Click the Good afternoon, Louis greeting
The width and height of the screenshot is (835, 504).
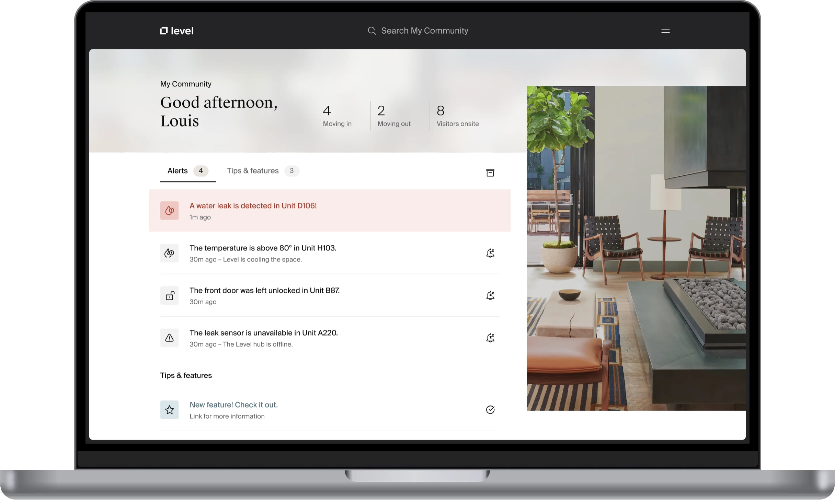(x=219, y=112)
